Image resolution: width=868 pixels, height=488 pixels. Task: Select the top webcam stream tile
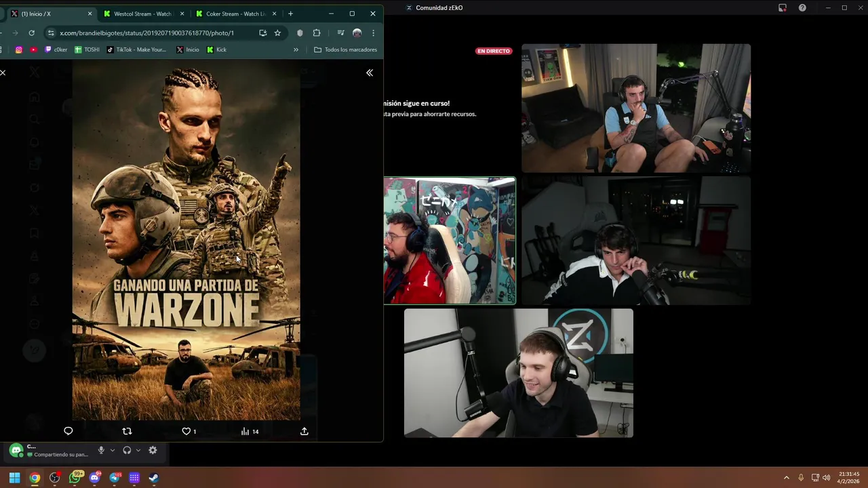point(636,108)
